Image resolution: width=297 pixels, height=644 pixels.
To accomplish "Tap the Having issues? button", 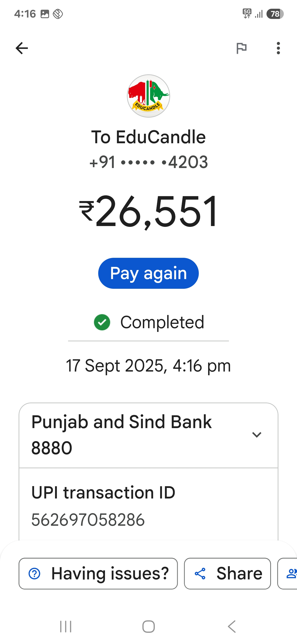I will coord(98,573).
